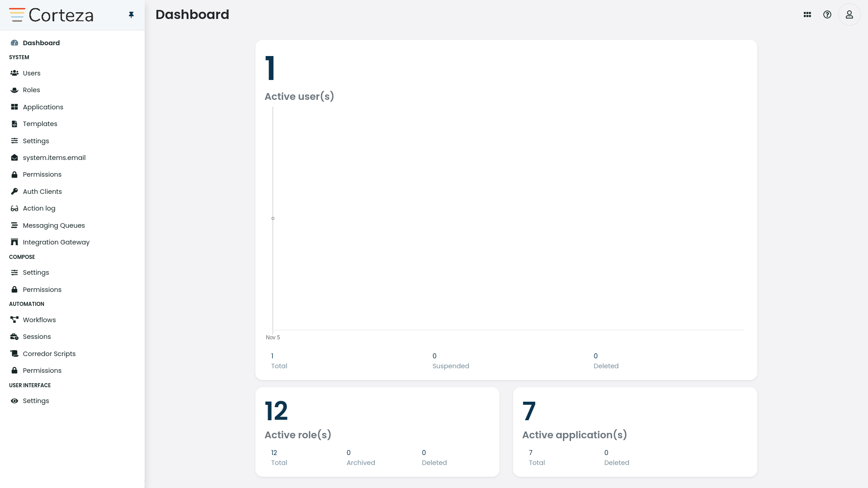Click the System Settings sliders icon
868x488 pixels.
(x=14, y=141)
